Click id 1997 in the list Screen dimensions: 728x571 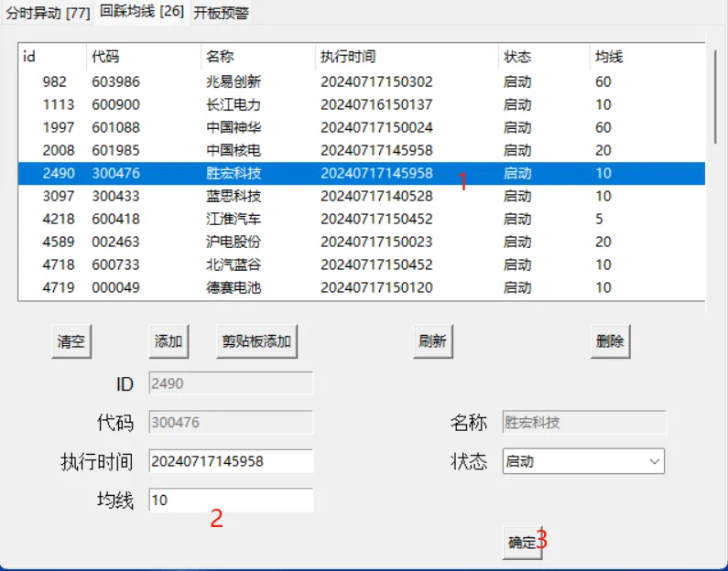coord(58,127)
